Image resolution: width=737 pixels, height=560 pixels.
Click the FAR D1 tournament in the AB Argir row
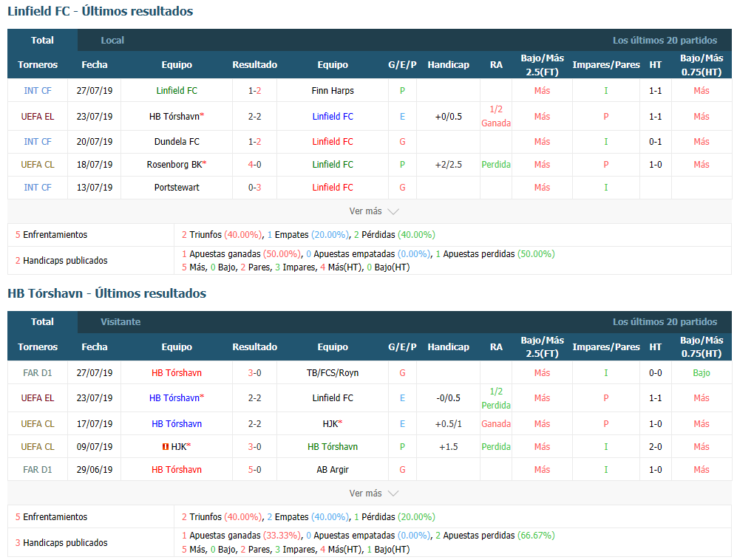point(38,470)
